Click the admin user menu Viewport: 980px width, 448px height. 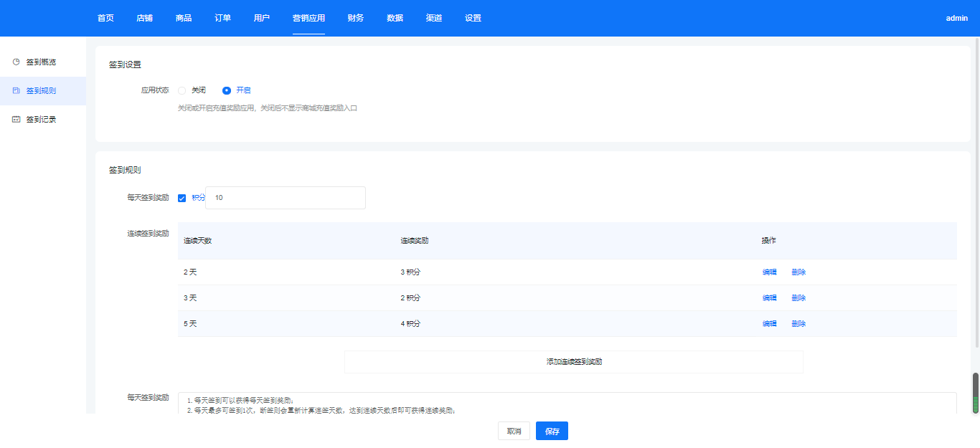(x=956, y=18)
